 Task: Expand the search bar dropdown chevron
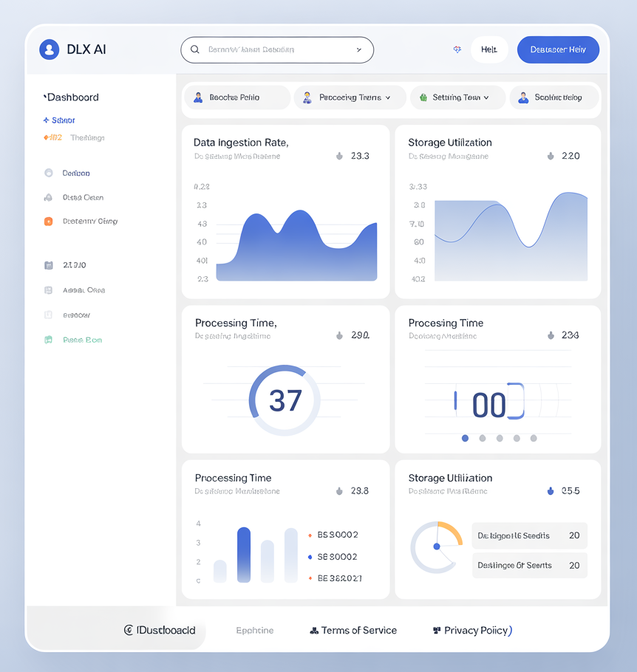click(359, 50)
